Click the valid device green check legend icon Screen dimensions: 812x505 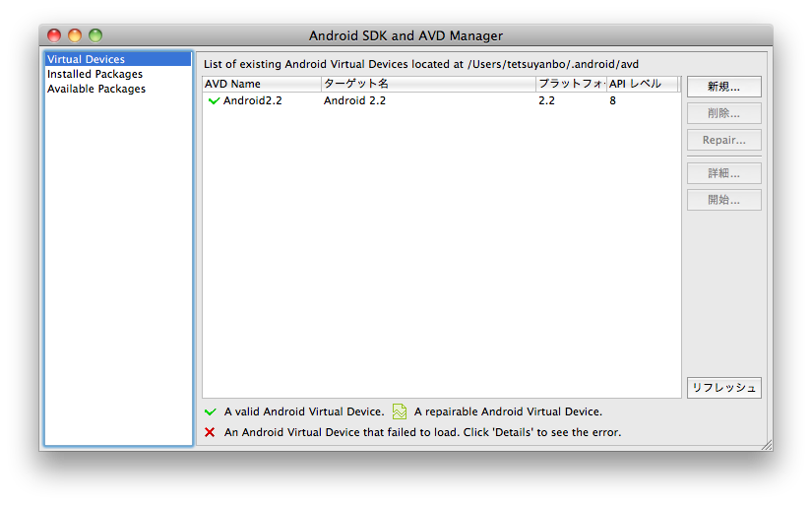(x=211, y=411)
